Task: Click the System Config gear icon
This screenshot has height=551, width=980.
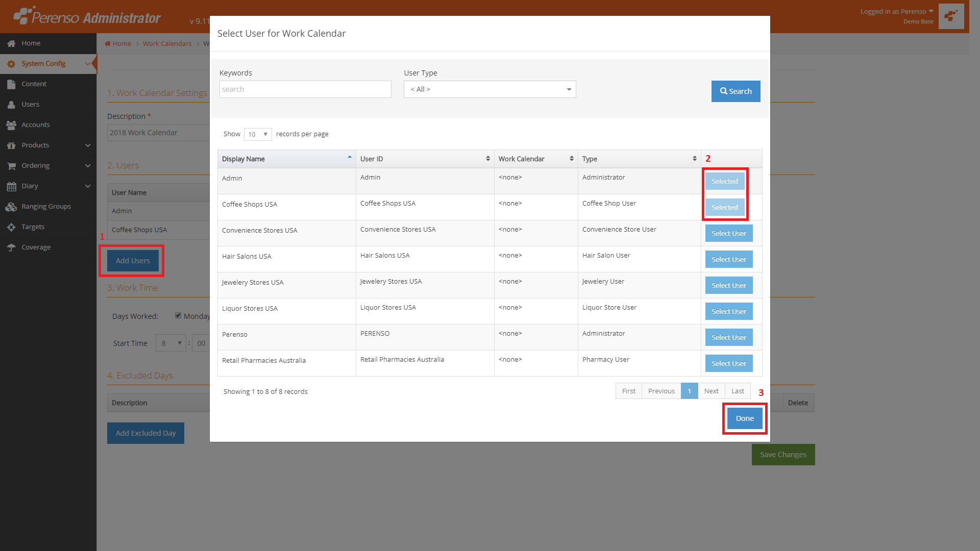Action: (11, 64)
